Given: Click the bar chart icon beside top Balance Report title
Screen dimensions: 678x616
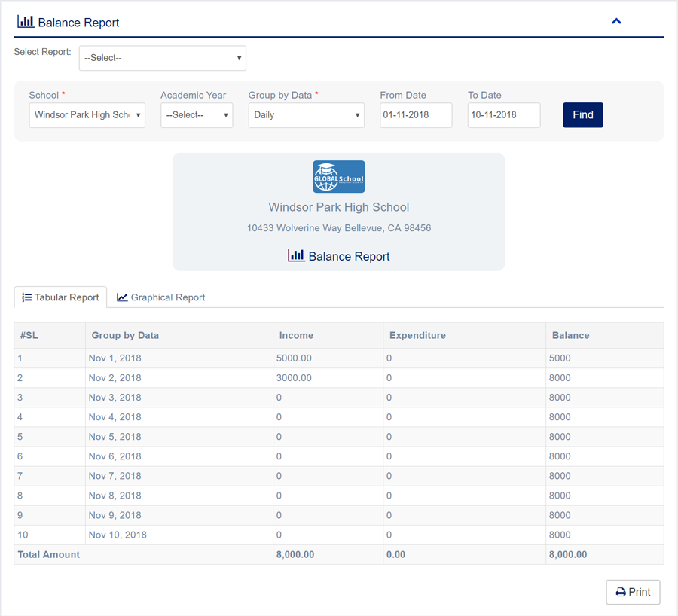Looking at the screenshot, I should click(x=26, y=21).
